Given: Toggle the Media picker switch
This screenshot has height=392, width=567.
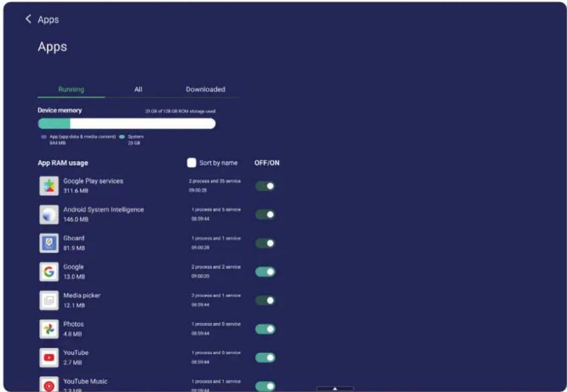Looking at the screenshot, I should (265, 300).
